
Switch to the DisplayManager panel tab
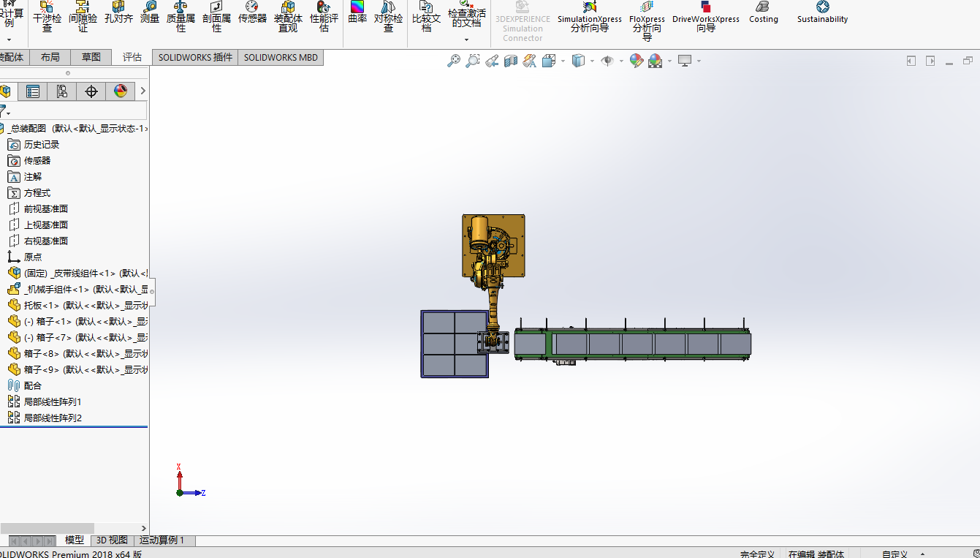[x=121, y=91]
